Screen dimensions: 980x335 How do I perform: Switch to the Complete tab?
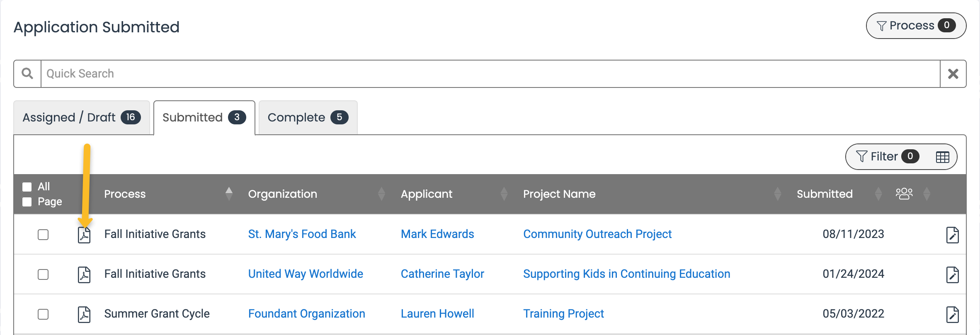click(308, 118)
